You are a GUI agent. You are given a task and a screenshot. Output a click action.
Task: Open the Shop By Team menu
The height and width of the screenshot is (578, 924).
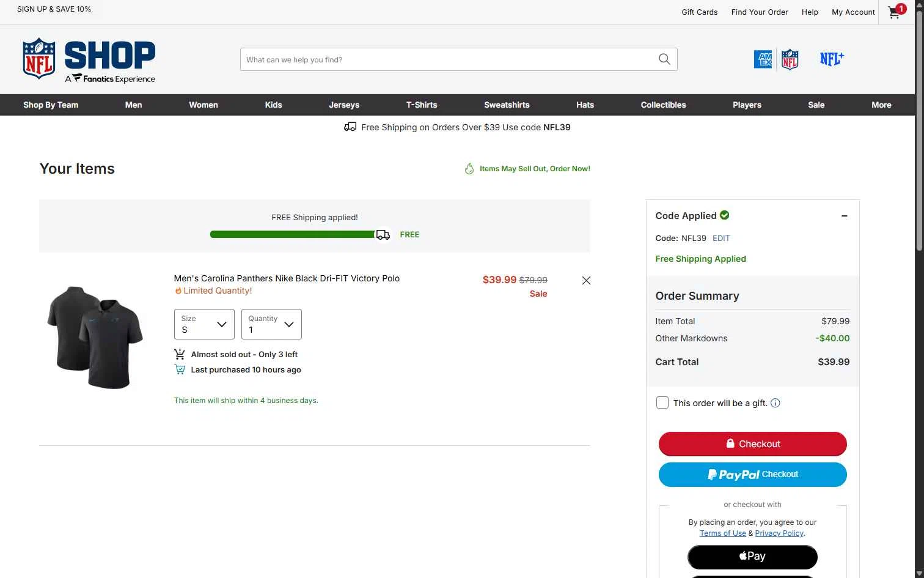(x=51, y=105)
